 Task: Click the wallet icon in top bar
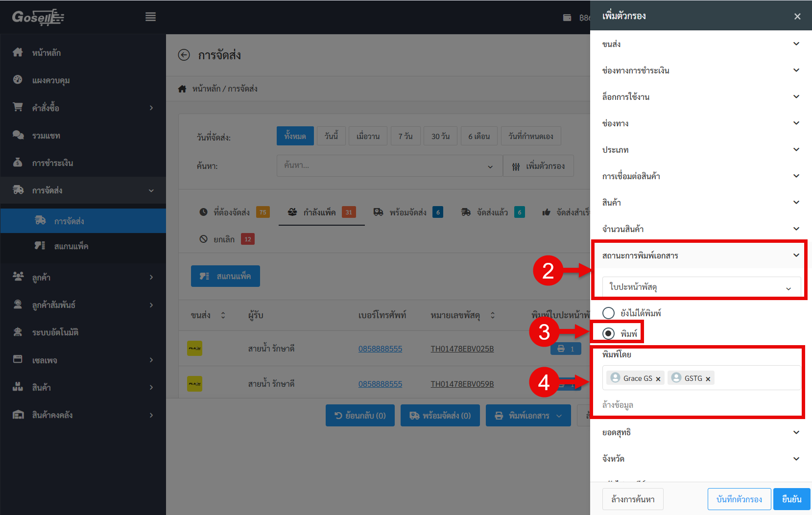567,18
